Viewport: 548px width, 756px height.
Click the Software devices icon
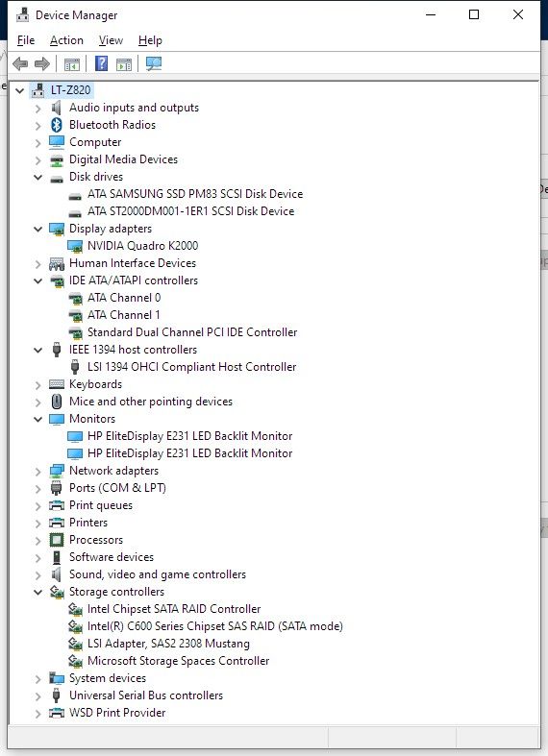(x=57, y=557)
